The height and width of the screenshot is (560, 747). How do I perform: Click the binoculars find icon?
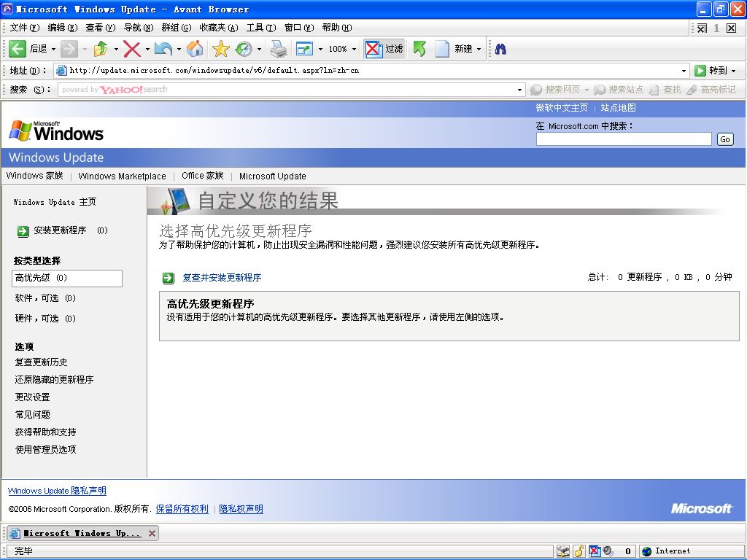pyautogui.click(x=500, y=49)
